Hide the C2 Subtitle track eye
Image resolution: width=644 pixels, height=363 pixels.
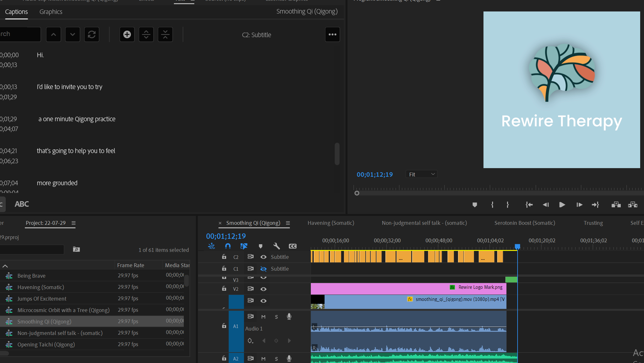point(263,257)
